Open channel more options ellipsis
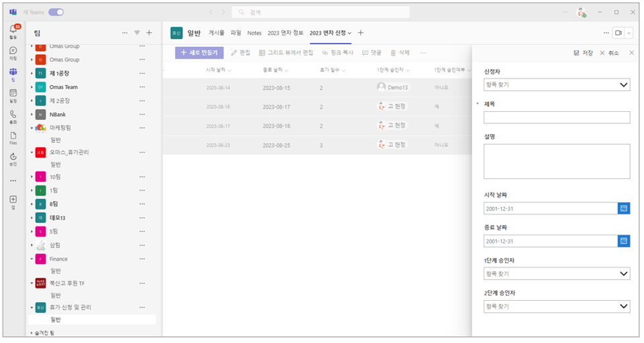644x343 pixels. (606, 33)
